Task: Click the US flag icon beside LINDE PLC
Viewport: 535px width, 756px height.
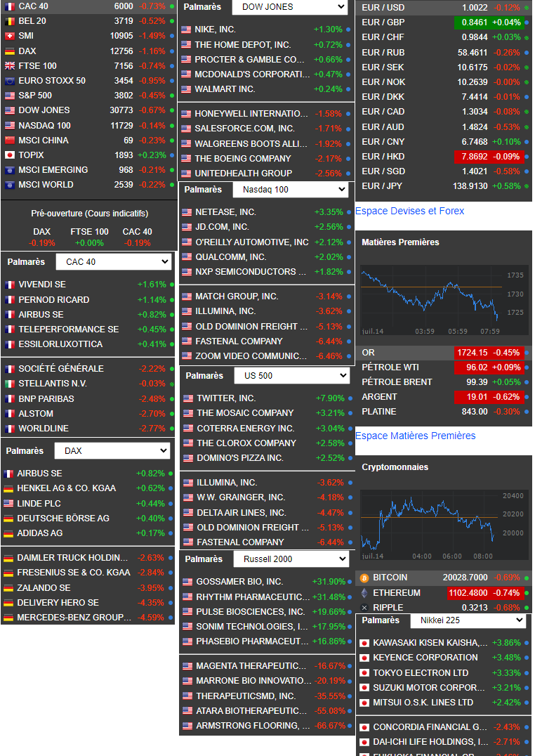Action: (8, 503)
